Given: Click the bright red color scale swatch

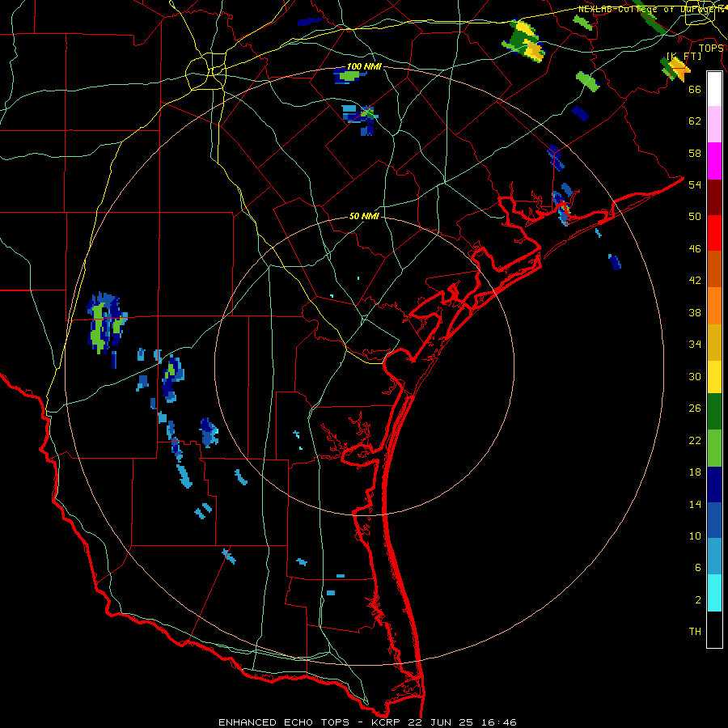Looking at the screenshot, I should coord(714,233).
